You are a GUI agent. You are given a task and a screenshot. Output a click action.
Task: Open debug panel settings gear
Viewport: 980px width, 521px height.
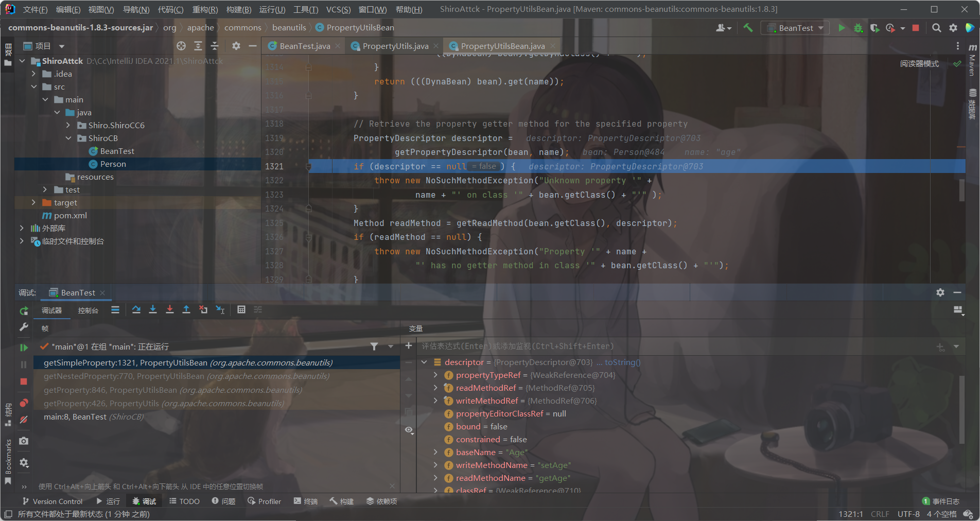[940, 292]
